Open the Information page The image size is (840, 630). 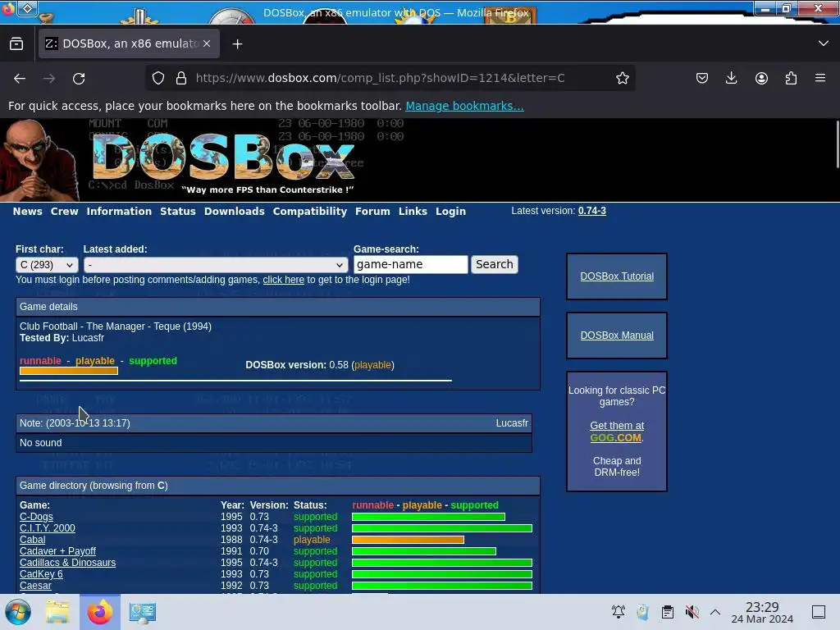pos(119,211)
